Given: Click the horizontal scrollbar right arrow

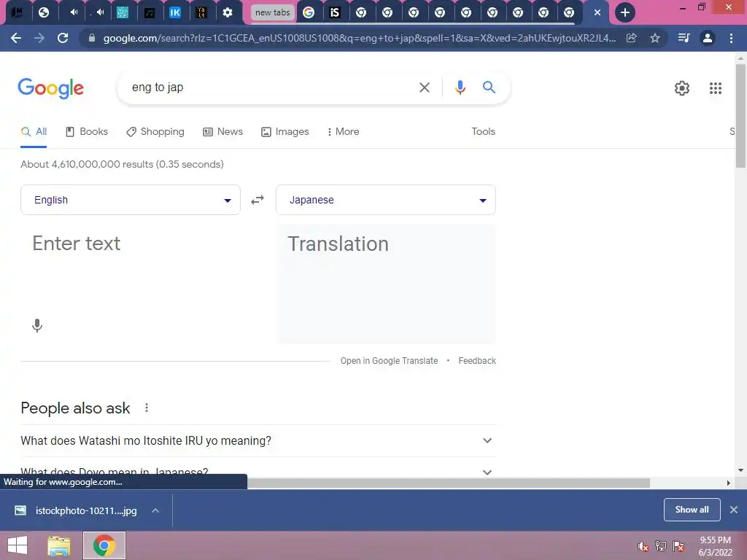Looking at the screenshot, I should (x=729, y=483).
